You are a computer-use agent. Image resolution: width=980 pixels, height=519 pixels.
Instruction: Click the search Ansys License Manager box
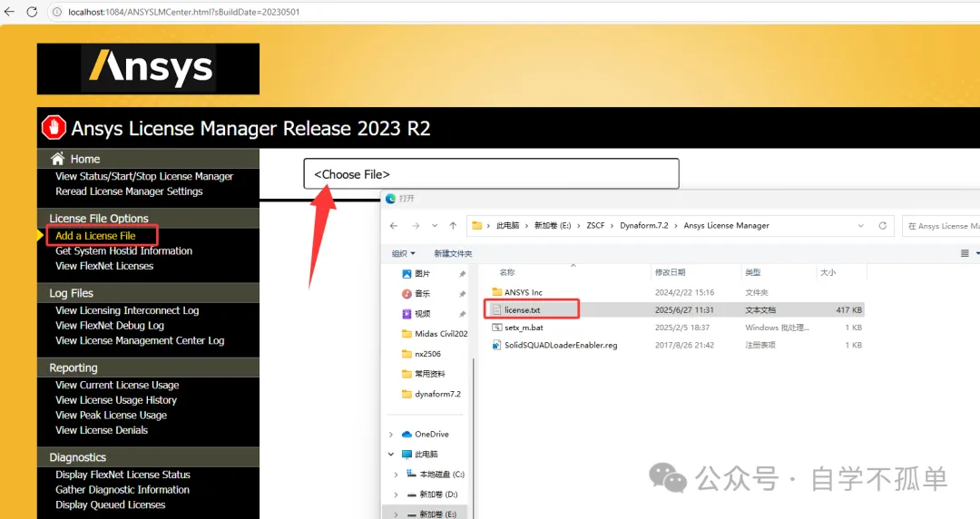coord(941,226)
